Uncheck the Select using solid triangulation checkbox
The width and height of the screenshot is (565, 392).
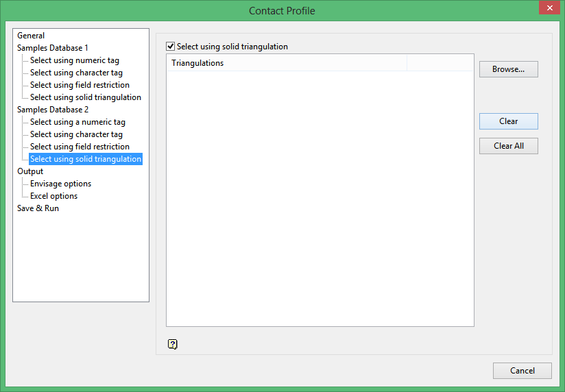171,47
